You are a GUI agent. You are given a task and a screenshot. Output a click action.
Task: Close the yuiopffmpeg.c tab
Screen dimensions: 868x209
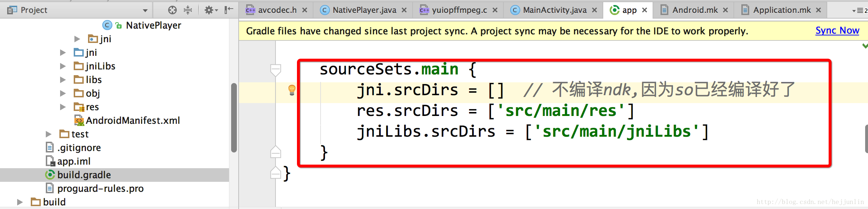click(x=495, y=10)
